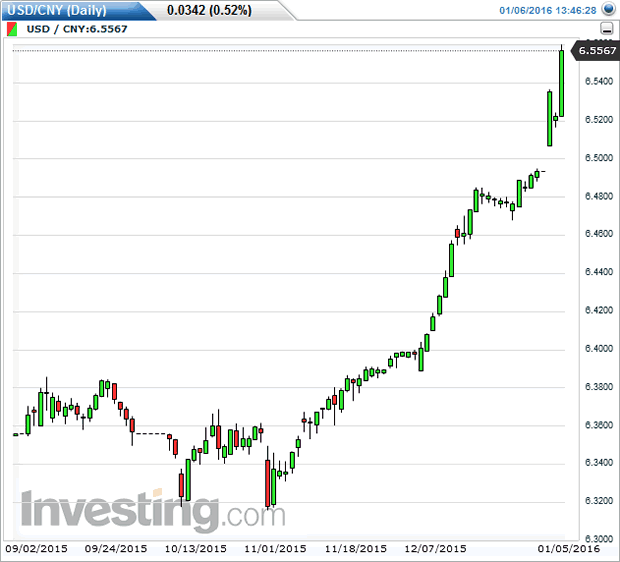This screenshot has width=620, height=562.
Task: Click the 6.5000 price axis label
Action: (x=599, y=158)
